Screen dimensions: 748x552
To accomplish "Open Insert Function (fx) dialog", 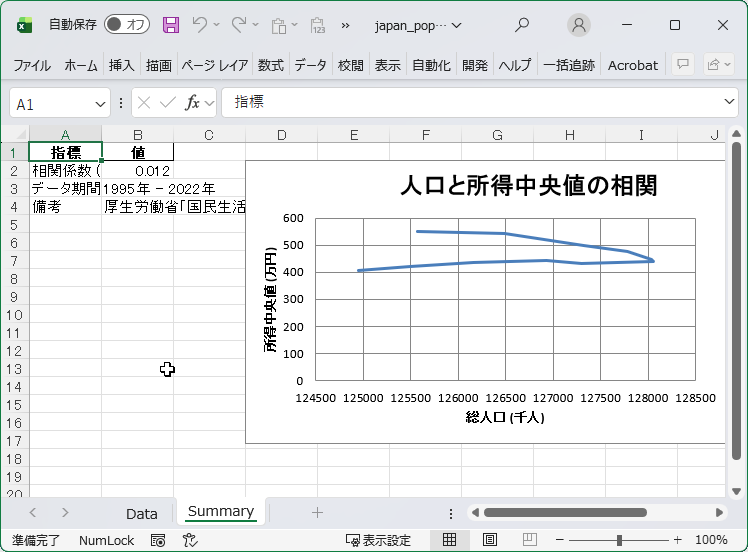I will tap(192, 103).
